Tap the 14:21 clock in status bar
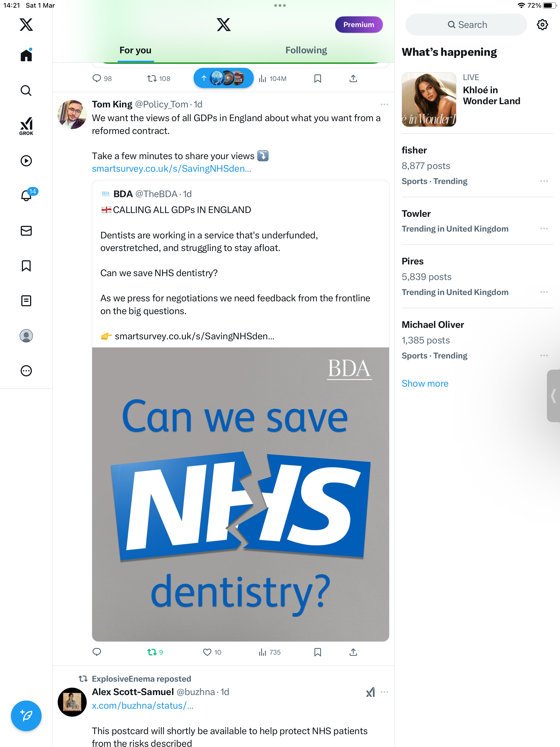This screenshot has width=560, height=747. [12, 5]
